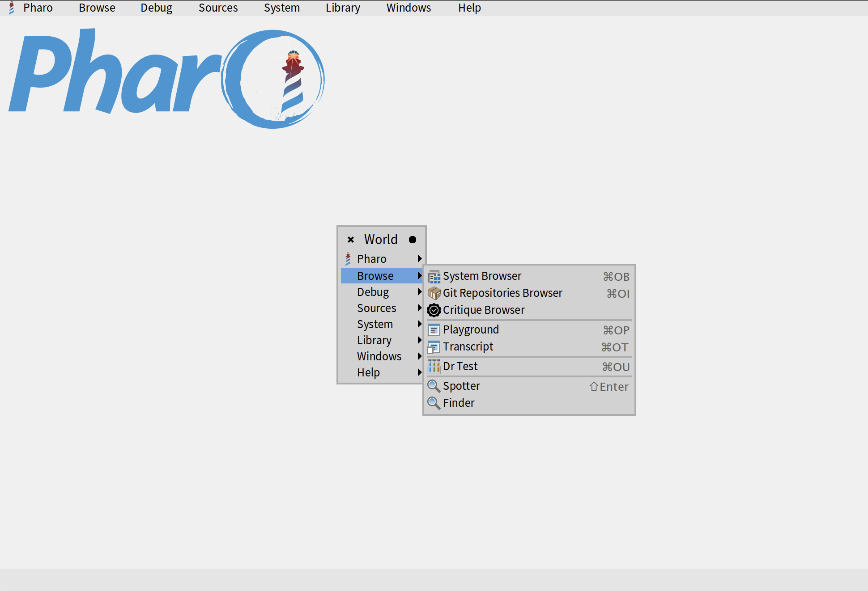Screen dimensions: 868x591
Task: Click the Git Repositories Browser package icon
Action: pos(434,293)
